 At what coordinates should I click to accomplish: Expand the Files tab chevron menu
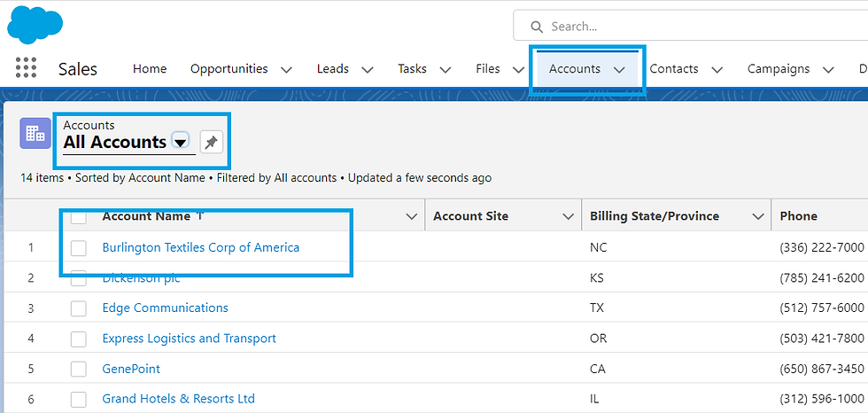click(x=518, y=70)
